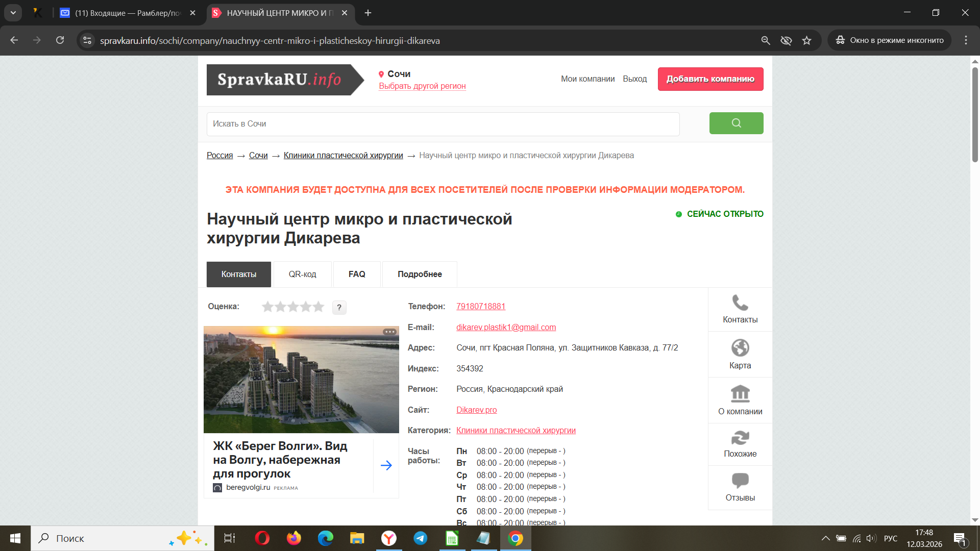980x551 pixels.
Task: Click the blue arrow in the ad
Action: 386,465
